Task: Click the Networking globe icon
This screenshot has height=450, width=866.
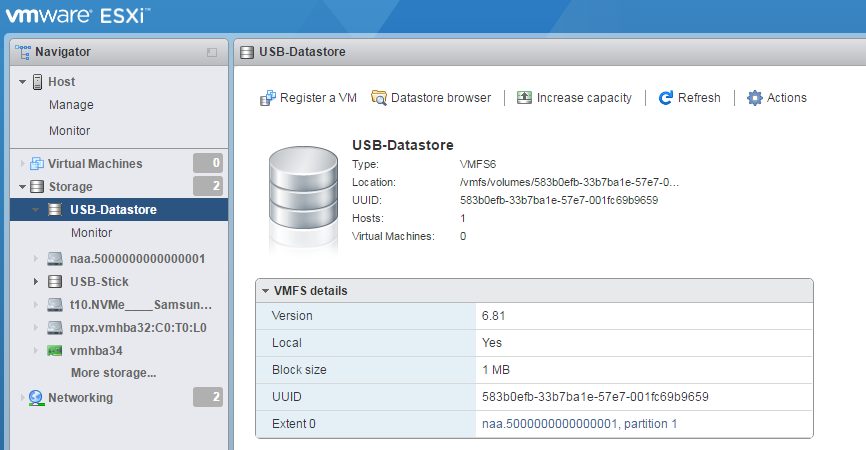Action: (x=37, y=398)
